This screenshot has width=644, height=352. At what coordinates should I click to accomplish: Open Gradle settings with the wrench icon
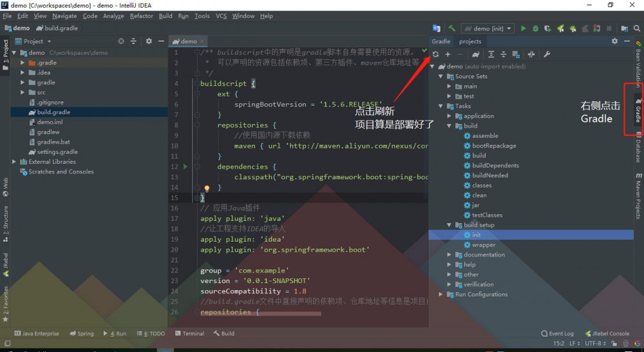pos(547,54)
